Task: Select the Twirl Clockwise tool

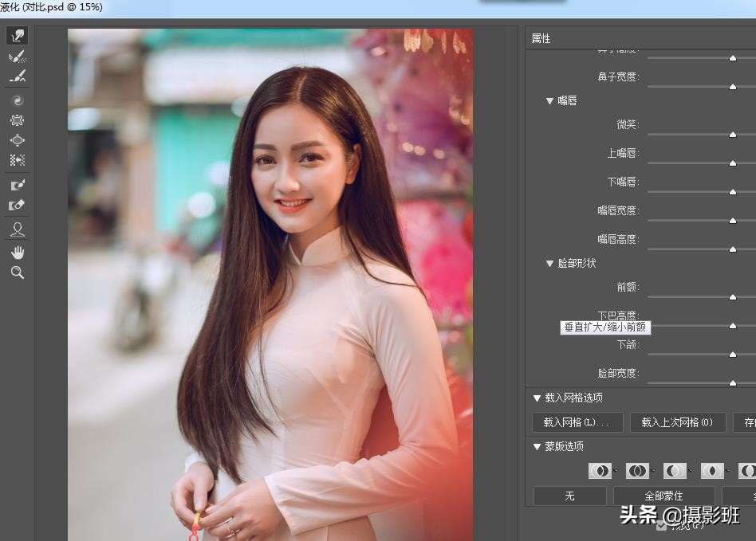Action: (18, 100)
